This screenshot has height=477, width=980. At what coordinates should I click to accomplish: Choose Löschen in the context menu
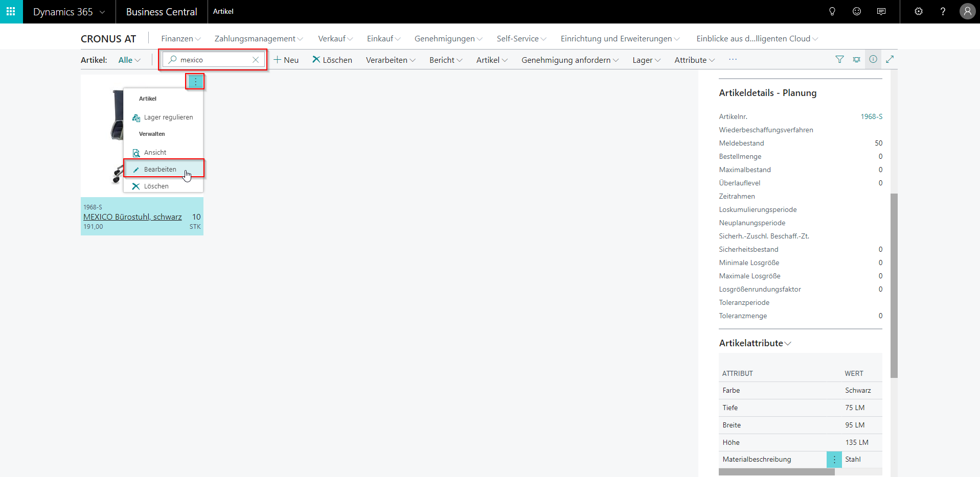(x=163, y=186)
